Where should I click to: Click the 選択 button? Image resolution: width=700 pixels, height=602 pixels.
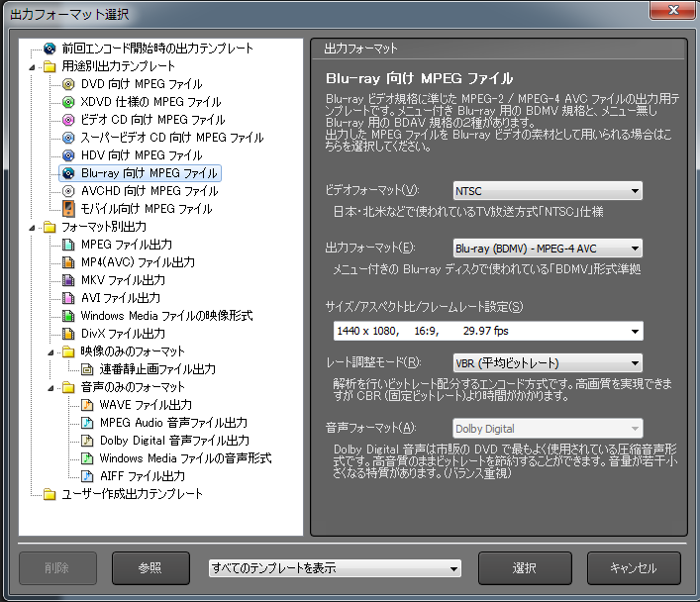tap(525, 568)
